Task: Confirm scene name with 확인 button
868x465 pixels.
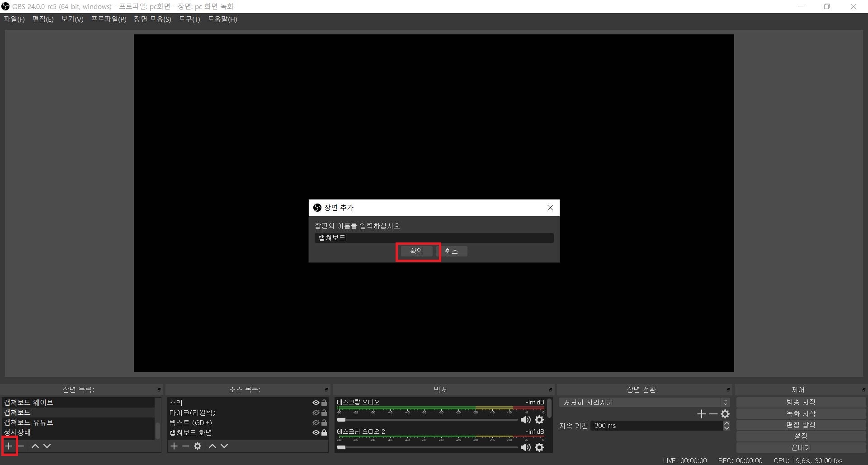Action: click(416, 251)
